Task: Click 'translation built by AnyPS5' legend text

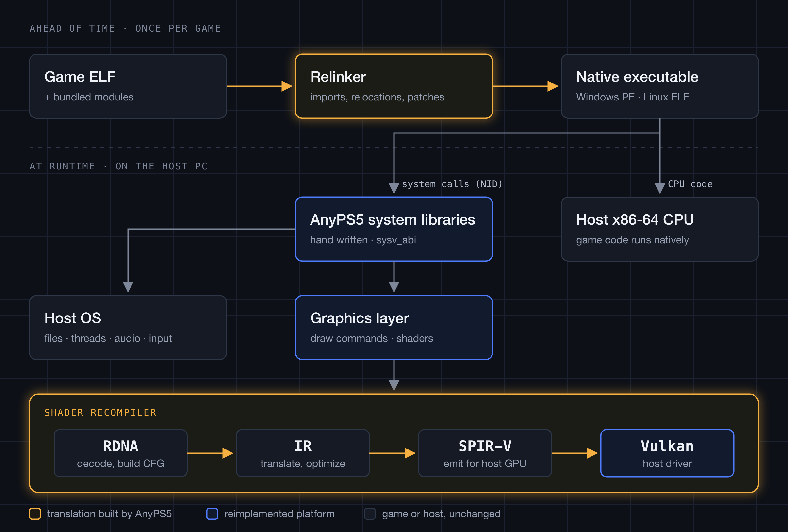Action: coord(110,514)
